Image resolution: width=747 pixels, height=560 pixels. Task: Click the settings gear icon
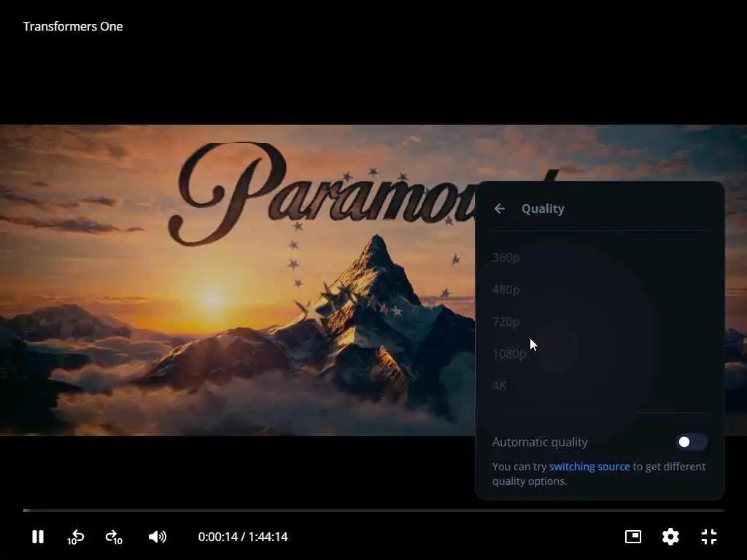(x=670, y=537)
